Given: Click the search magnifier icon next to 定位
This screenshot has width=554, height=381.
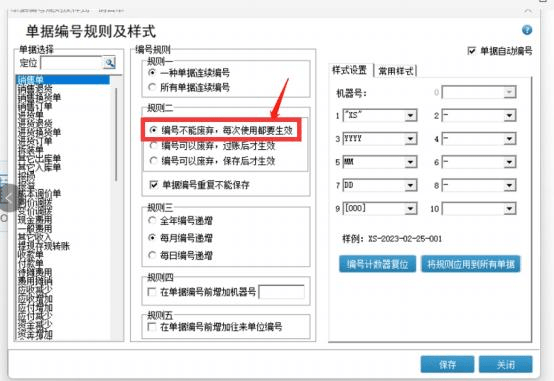Looking at the screenshot, I should 110,63.
